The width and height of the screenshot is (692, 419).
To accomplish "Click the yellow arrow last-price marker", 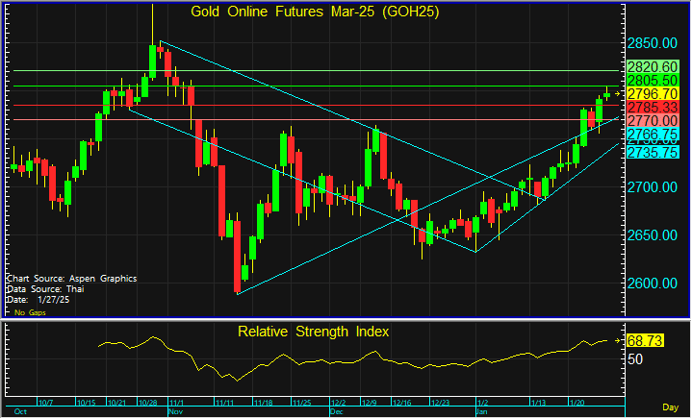I will pyautogui.click(x=619, y=93).
